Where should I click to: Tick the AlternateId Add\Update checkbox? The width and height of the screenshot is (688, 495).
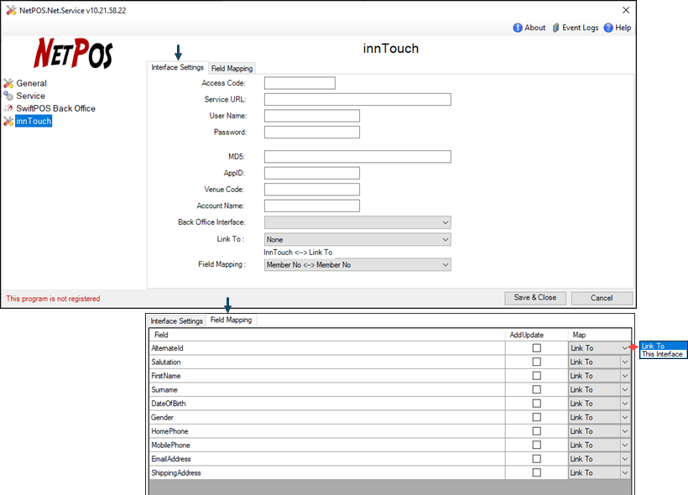click(x=536, y=348)
